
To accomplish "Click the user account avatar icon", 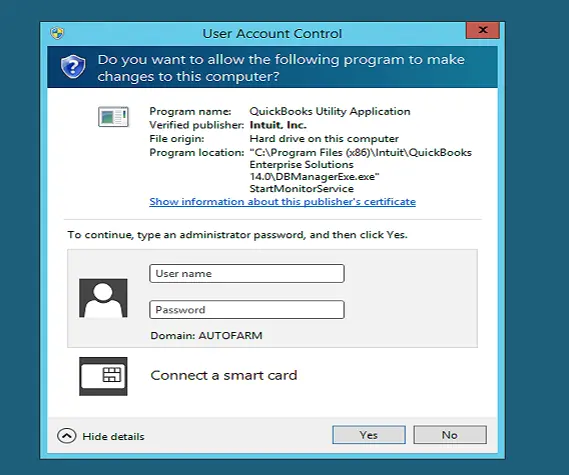I will (x=103, y=298).
